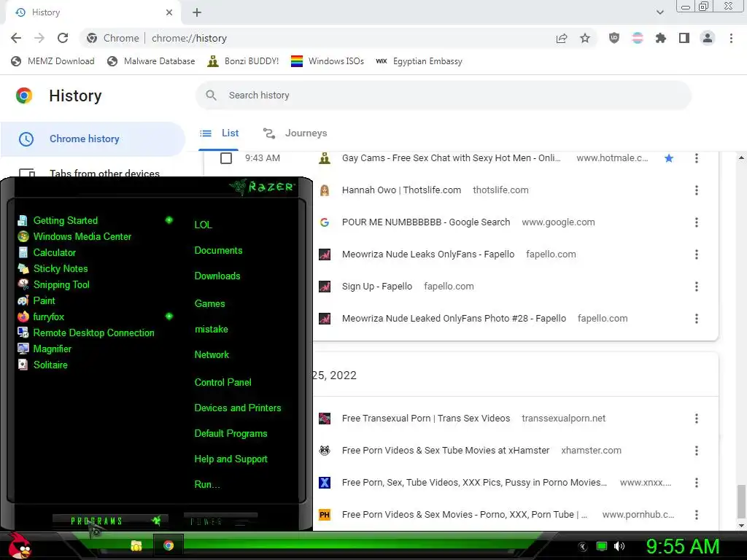Screen dimensions: 747x560
Task: Open the Windows ISOs bookmark
Action: (328, 61)
